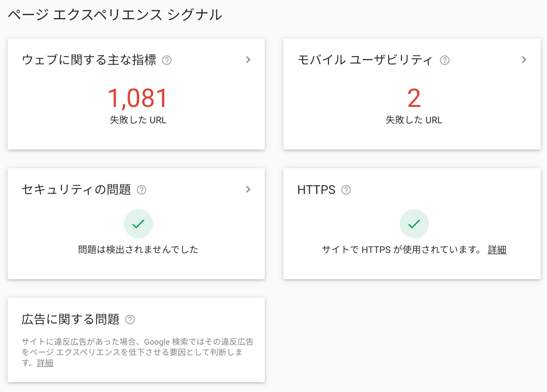Click the 1,081 failed URL count
Screen dimensions: 547x392
tap(138, 98)
